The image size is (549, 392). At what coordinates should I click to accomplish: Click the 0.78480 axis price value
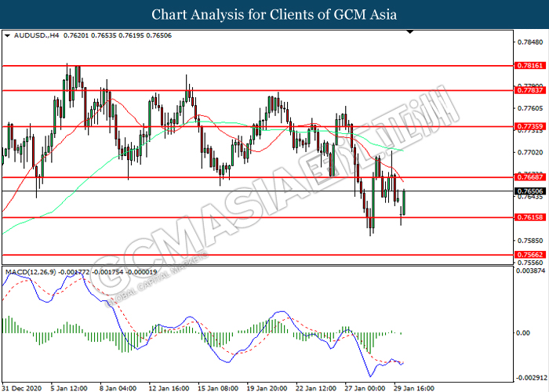coord(530,42)
